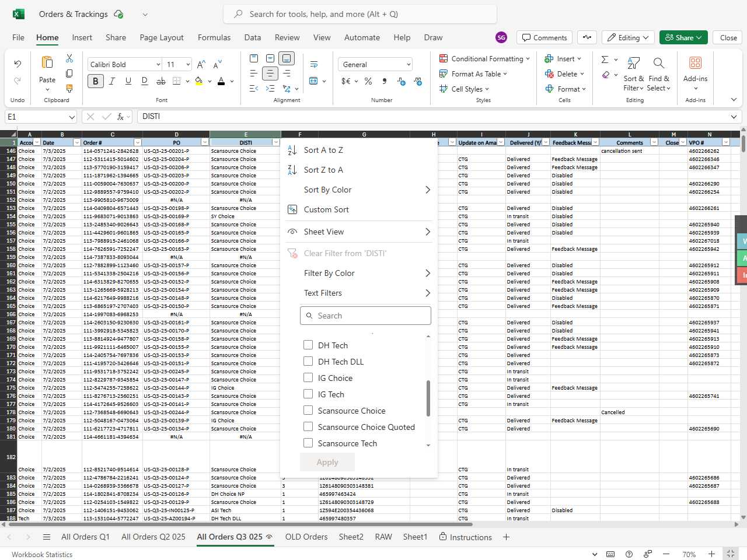Image resolution: width=747 pixels, height=560 pixels.
Task: Apply double underline formatting
Action: [x=145, y=81]
